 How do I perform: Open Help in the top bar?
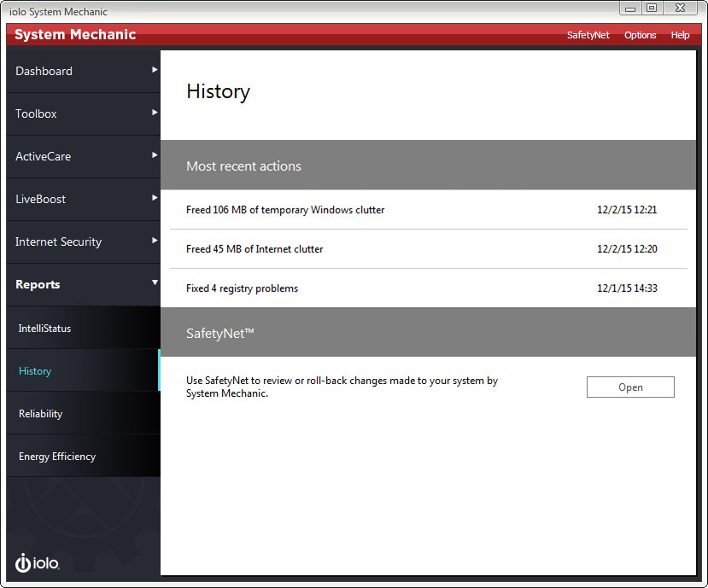coord(680,35)
